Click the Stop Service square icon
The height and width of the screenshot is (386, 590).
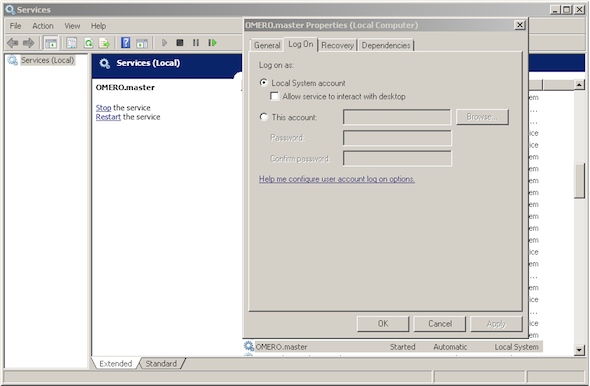coord(180,43)
